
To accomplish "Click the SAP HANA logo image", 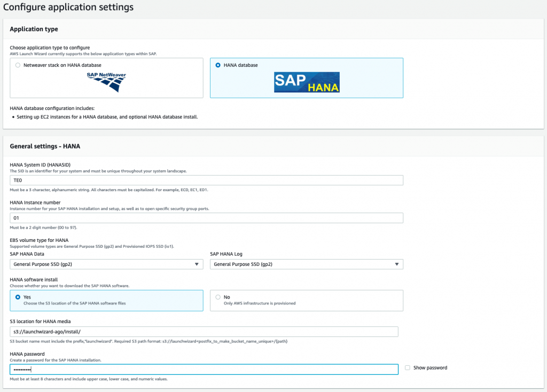I will [307, 82].
